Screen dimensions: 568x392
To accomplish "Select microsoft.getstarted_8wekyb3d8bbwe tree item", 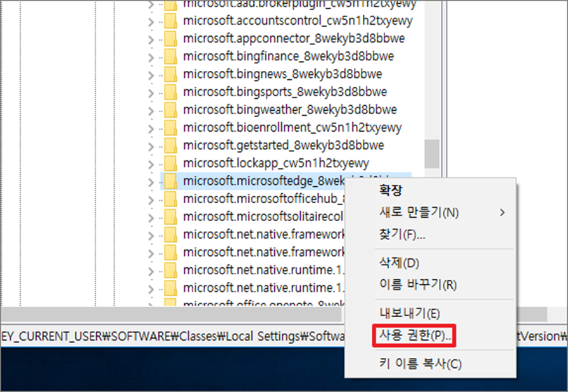I will pyautogui.click(x=284, y=145).
